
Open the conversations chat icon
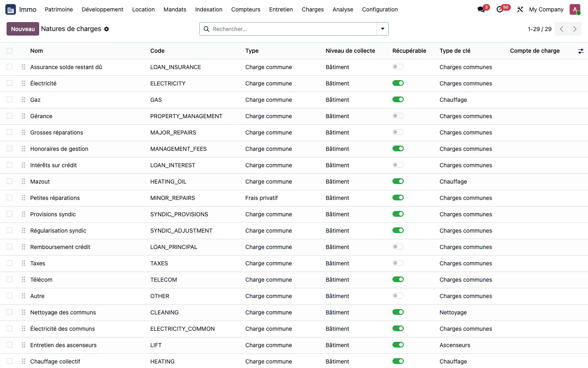(481, 9)
